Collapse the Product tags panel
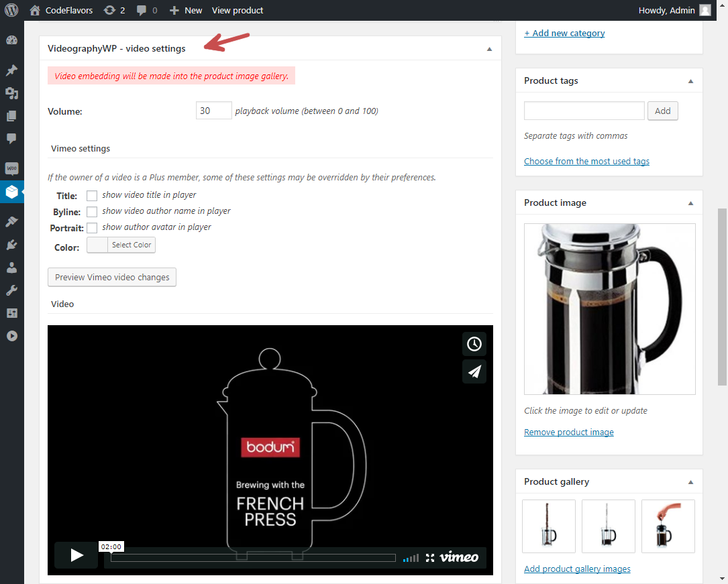This screenshot has height=584, width=728. point(690,81)
